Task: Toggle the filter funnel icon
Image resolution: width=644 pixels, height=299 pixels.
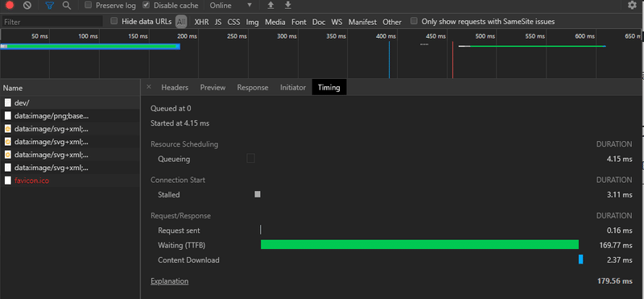Action: coord(50,6)
